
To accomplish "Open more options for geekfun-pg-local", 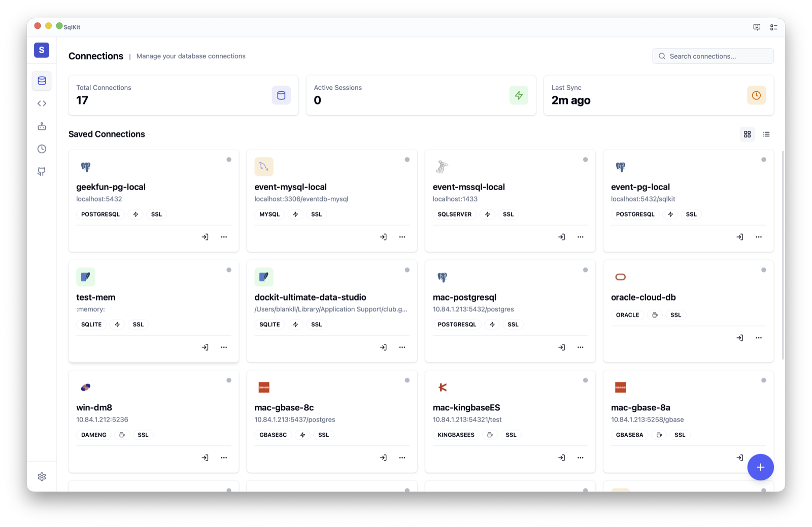I will pos(224,237).
